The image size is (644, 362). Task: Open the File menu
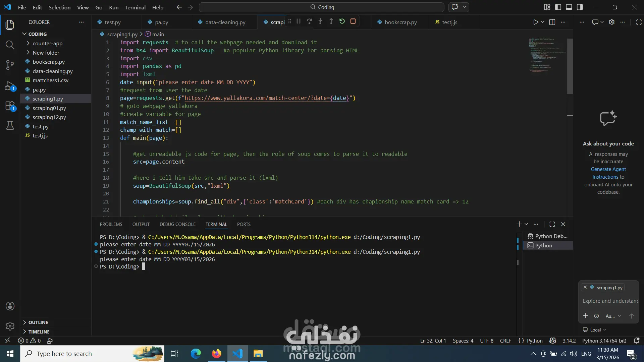[x=22, y=7]
